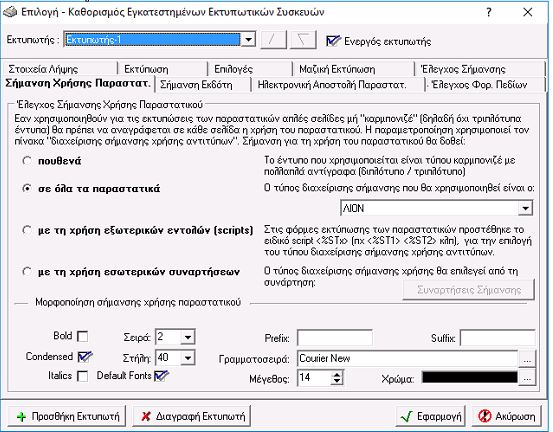Expand the Εκτυπωτής-1 printer dropdown
The height and width of the screenshot is (432, 553).
click(248, 39)
